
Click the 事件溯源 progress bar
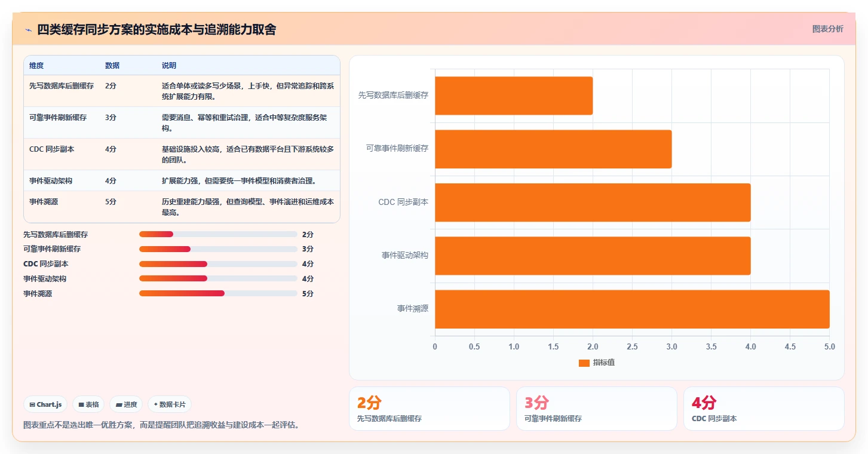tap(218, 293)
